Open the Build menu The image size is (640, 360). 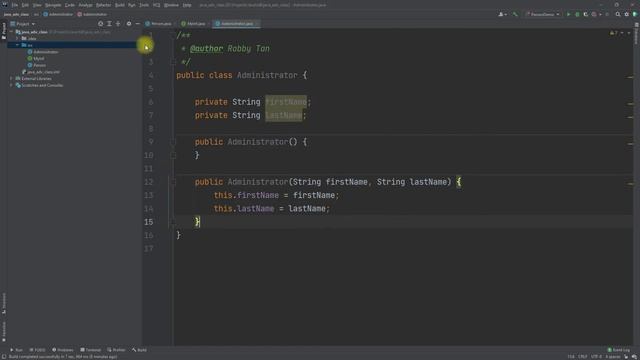[120, 5]
